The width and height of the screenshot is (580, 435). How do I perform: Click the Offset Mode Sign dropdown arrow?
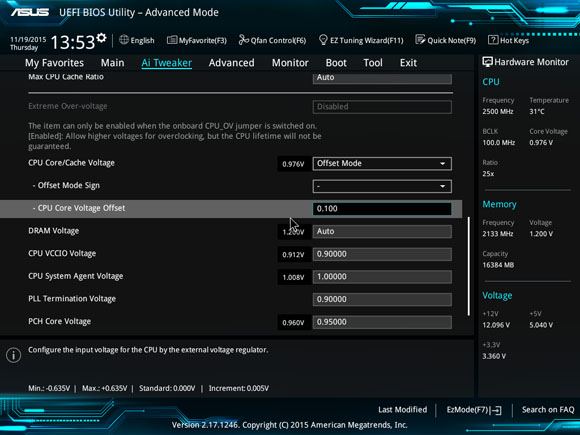pyautogui.click(x=442, y=186)
